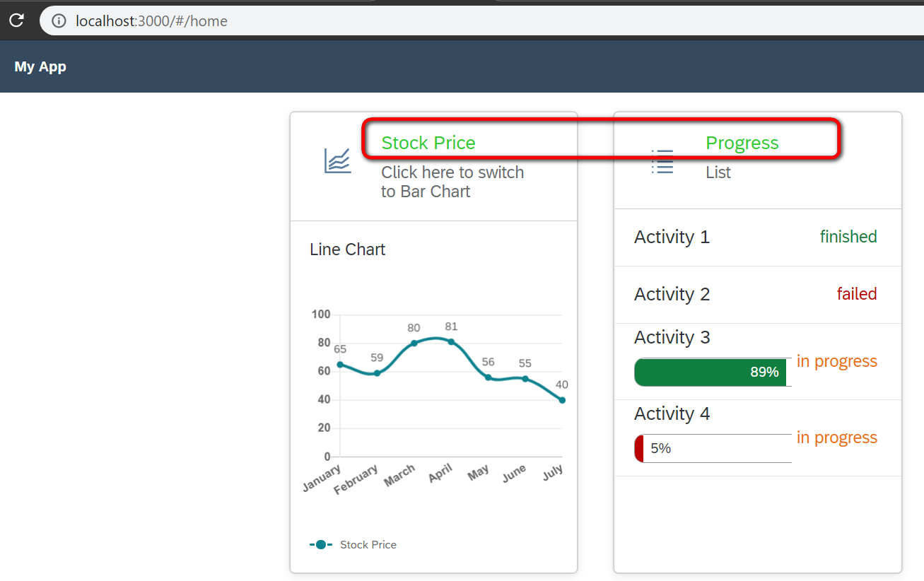This screenshot has width=924, height=581.
Task: Select the Progress panel header tab
Action: pyautogui.click(x=742, y=143)
